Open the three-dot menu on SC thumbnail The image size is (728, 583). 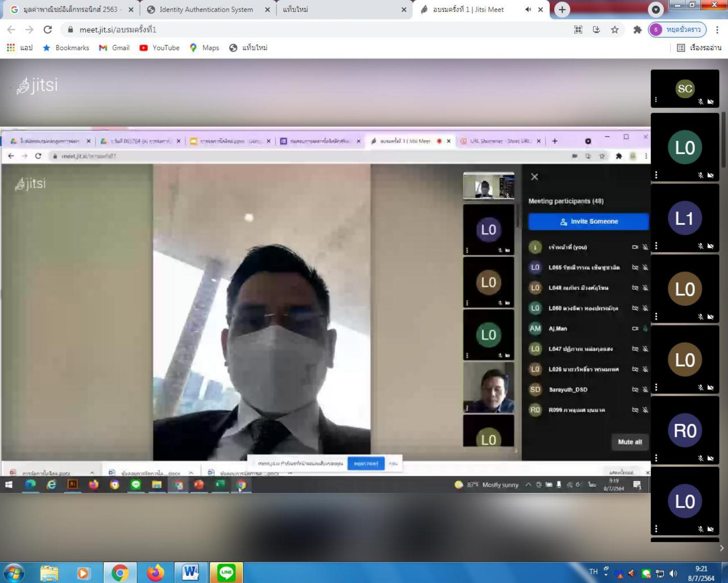656,100
